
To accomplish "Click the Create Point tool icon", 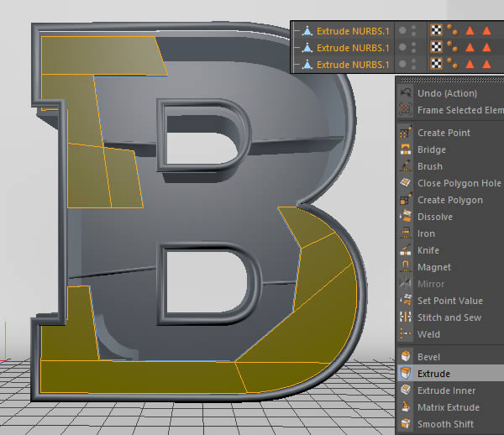I will (x=406, y=133).
